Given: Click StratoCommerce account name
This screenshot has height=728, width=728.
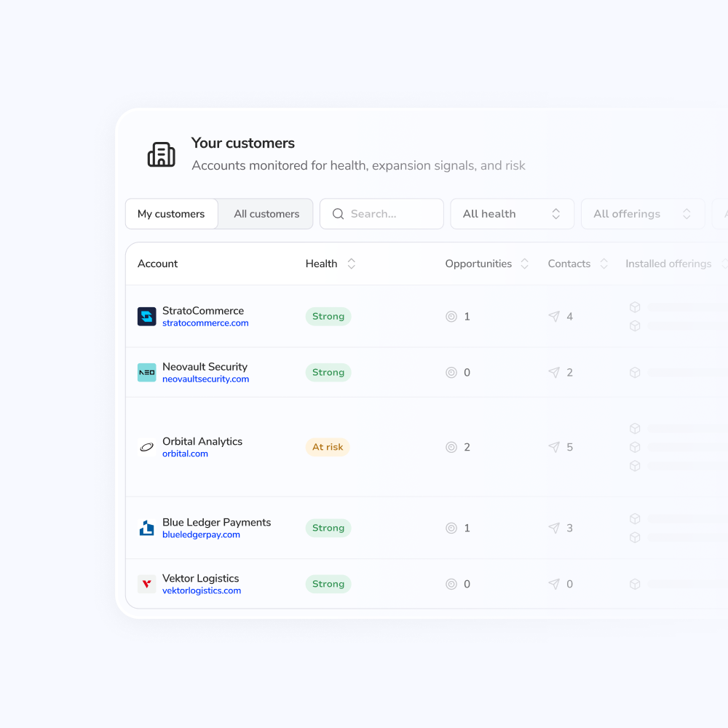Looking at the screenshot, I should coord(203,311).
